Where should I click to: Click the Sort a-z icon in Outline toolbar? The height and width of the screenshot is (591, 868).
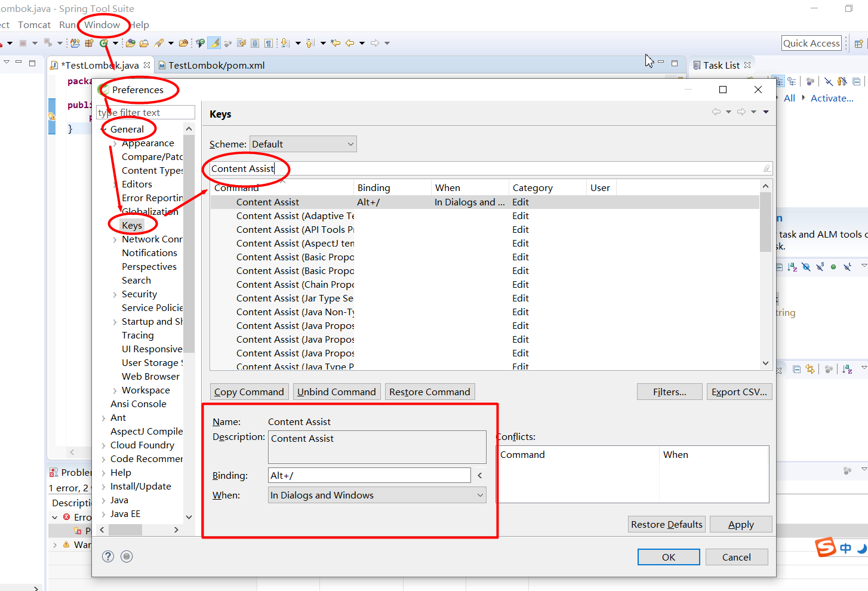792,267
